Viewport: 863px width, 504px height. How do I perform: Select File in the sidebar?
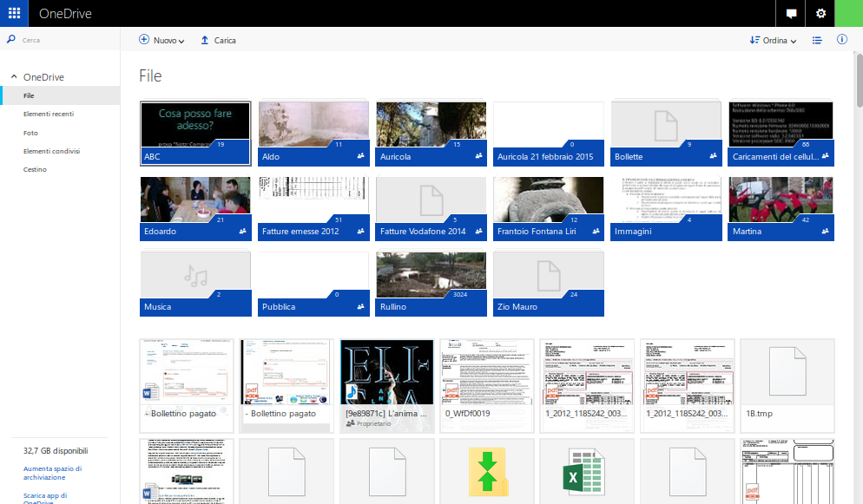pyautogui.click(x=60, y=95)
